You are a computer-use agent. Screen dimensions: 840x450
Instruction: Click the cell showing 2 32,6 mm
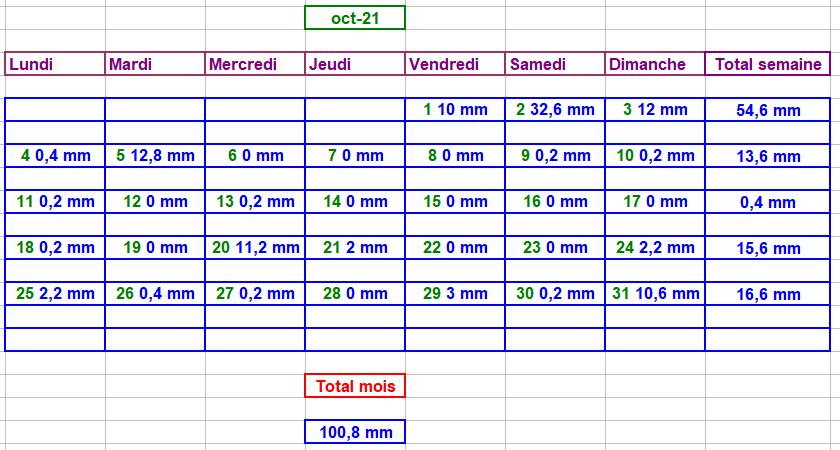555,110
